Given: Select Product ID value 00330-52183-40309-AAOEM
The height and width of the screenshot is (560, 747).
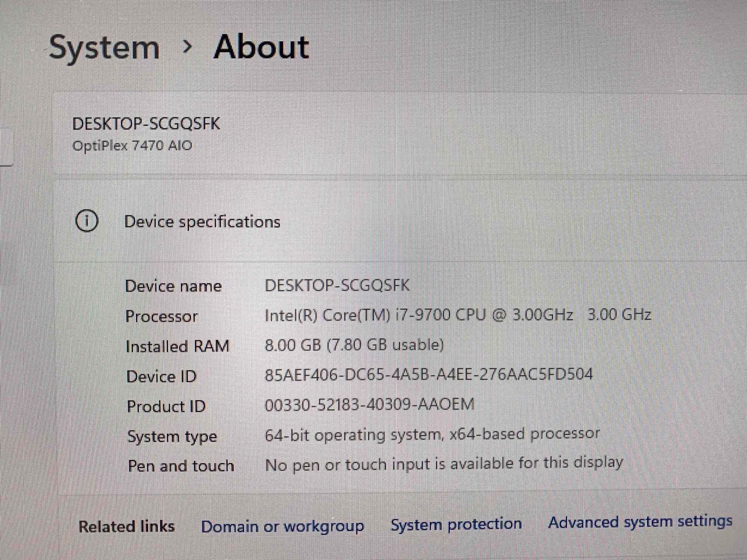Looking at the screenshot, I should [x=369, y=405].
